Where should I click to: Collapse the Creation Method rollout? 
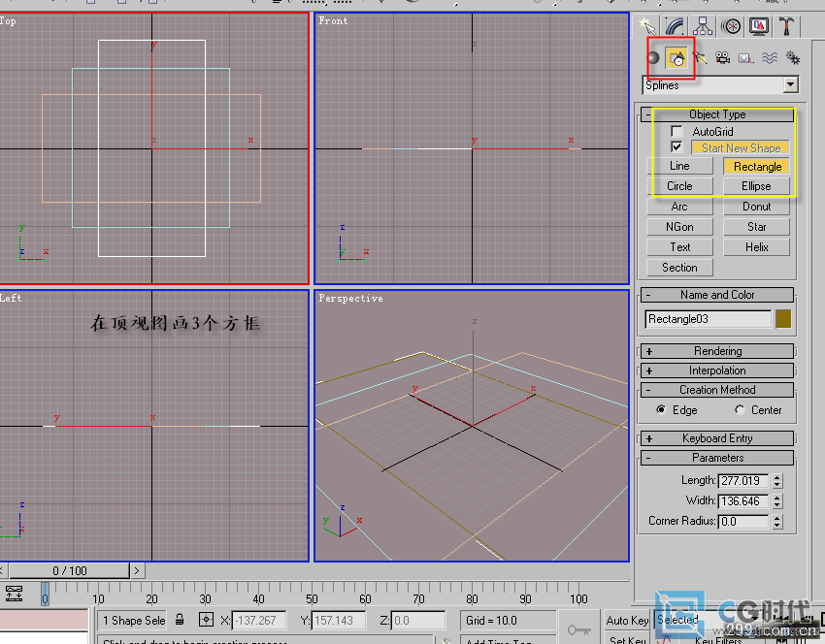(x=717, y=390)
